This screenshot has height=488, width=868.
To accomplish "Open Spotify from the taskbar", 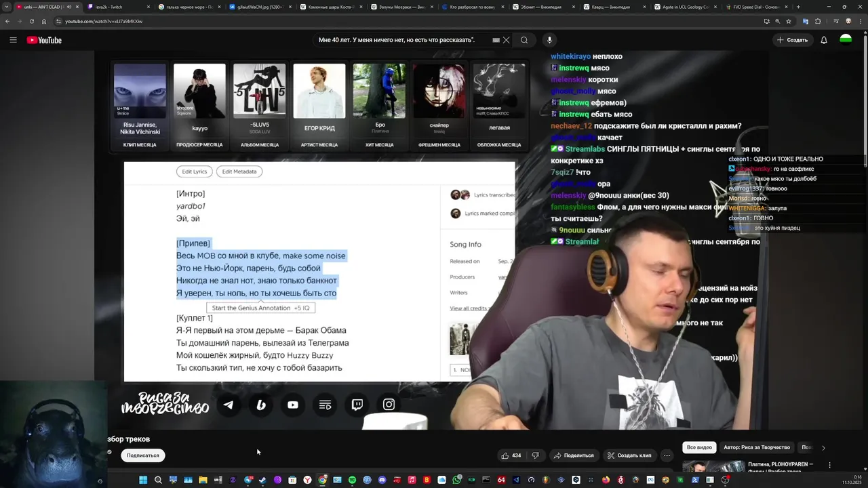I will click(x=352, y=480).
